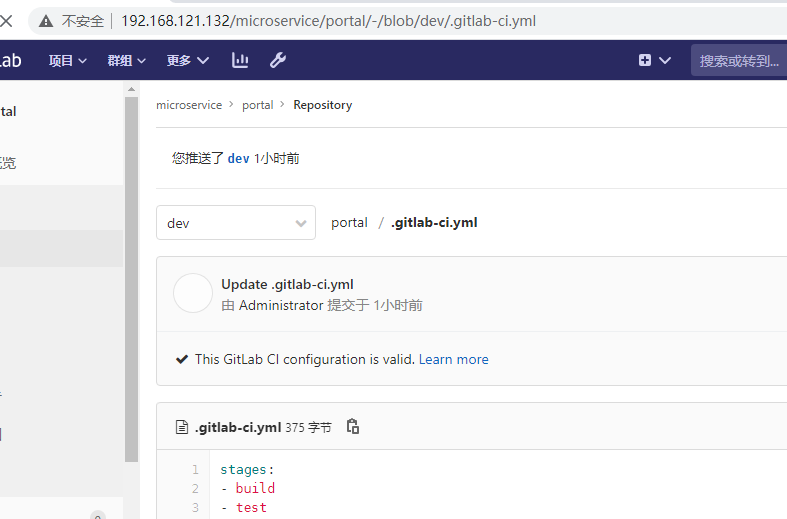Go to microservice breadcrumb

(189, 105)
